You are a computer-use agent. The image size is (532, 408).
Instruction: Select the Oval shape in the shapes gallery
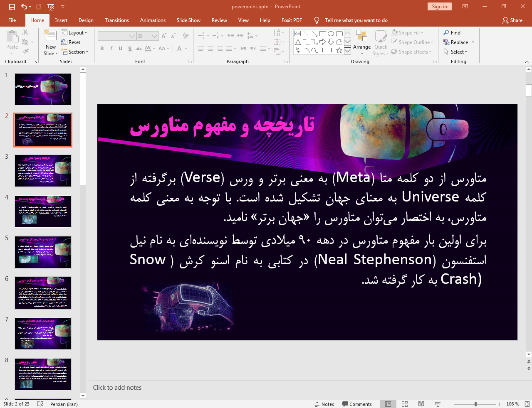click(x=331, y=34)
